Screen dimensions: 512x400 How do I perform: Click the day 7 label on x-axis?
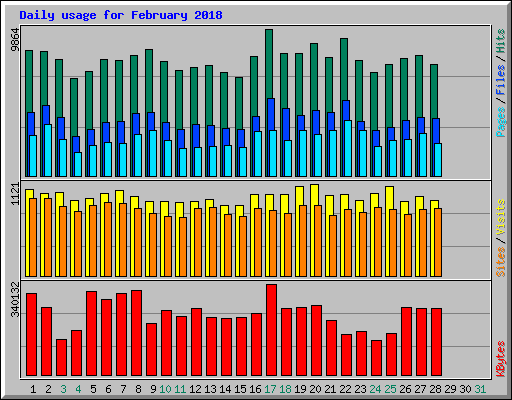point(123,389)
